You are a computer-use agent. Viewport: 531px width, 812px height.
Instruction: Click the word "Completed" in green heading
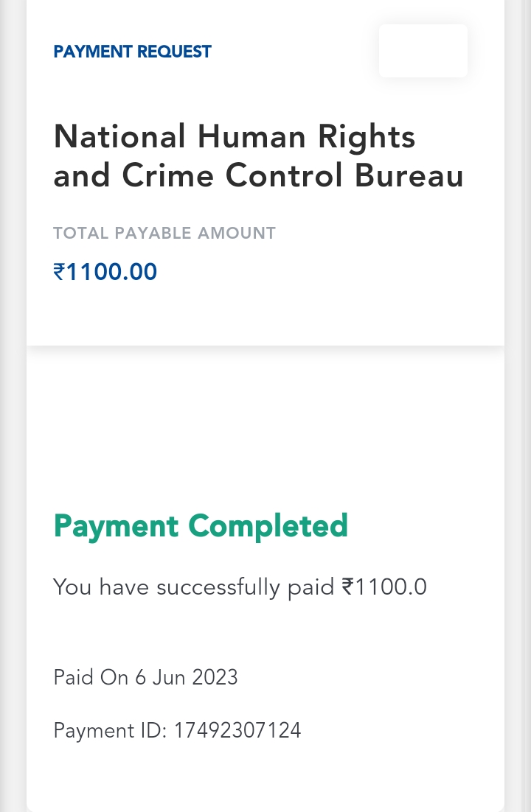pyautogui.click(x=268, y=526)
